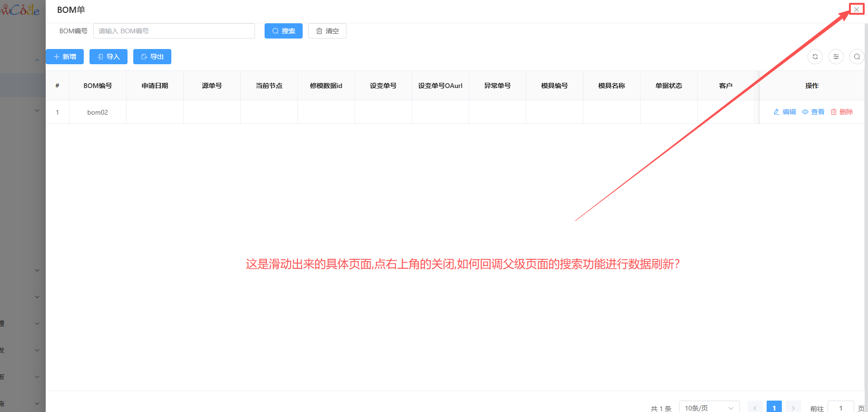Close the BOM单 drawer panel
This screenshot has width=868, height=412.
point(856,10)
